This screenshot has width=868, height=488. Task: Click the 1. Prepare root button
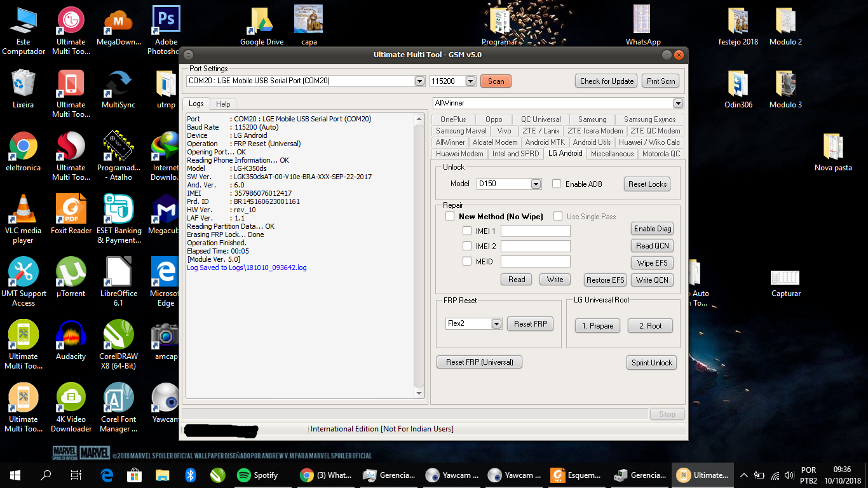click(x=597, y=326)
